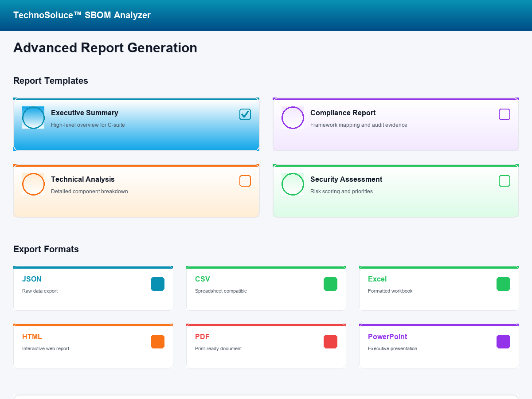Image resolution: width=532 pixels, height=399 pixels.
Task: Click the Technical Analysis circle icon
Action: pos(33,184)
